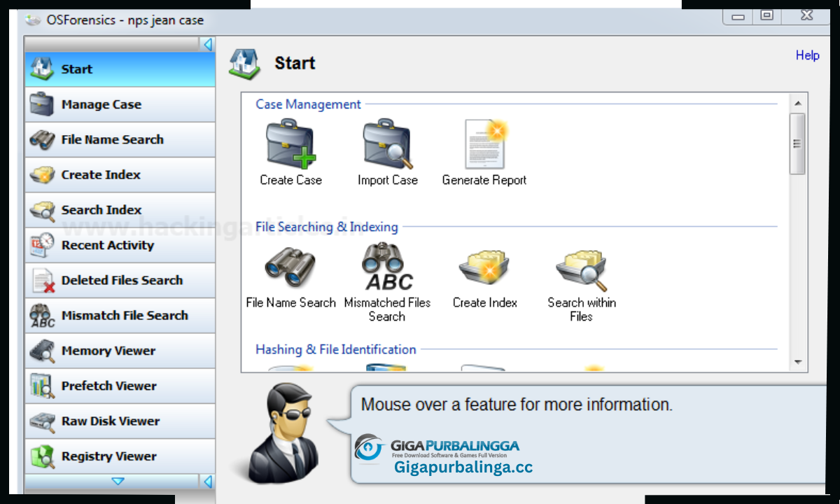
Task: Click the OSForensics title bar app icon
Action: pos(33,20)
